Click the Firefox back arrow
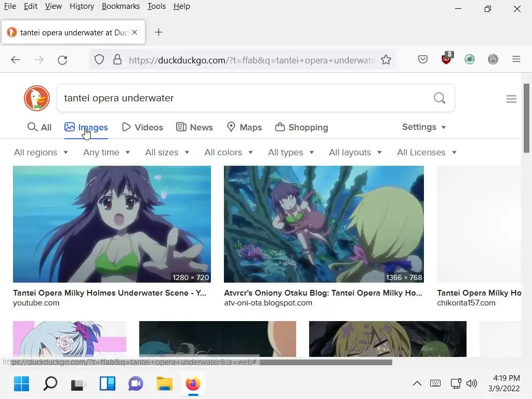The image size is (532, 399). [16, 60]
